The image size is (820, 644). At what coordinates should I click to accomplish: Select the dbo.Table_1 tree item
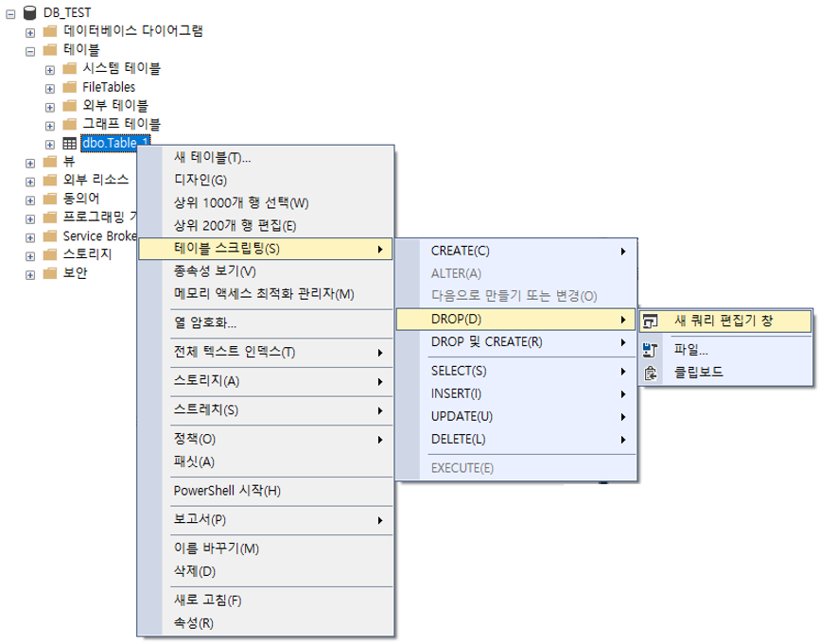click(x=115, y=143)
